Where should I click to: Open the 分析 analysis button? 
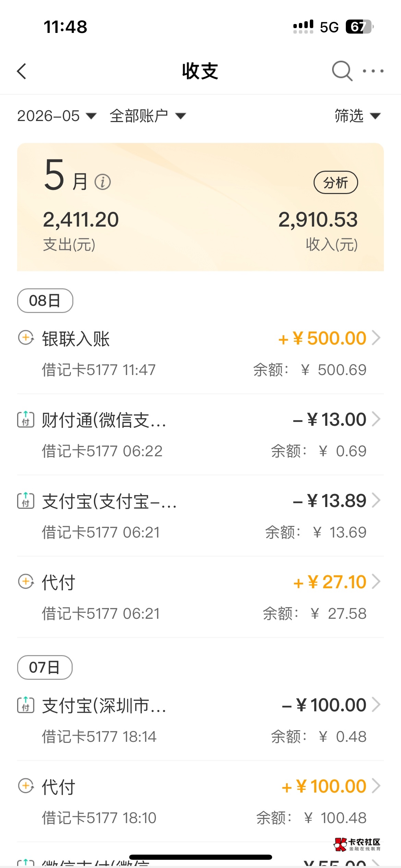[x=336, y=182]
